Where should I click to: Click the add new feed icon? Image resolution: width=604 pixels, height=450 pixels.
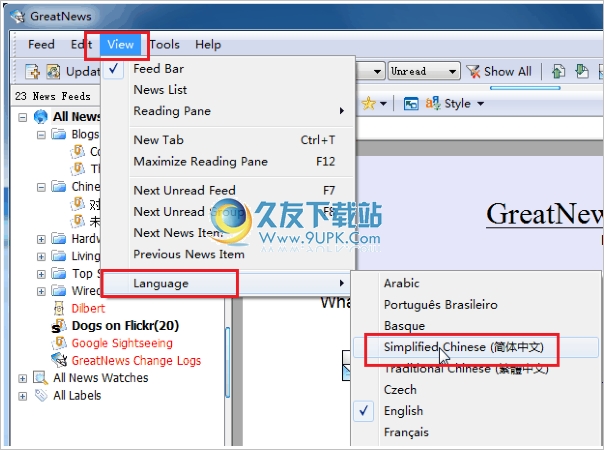click(32, 72)
